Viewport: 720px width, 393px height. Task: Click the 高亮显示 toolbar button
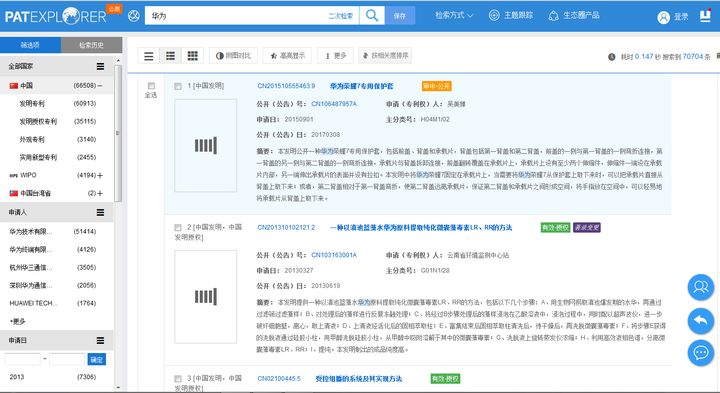coord(287,56)
